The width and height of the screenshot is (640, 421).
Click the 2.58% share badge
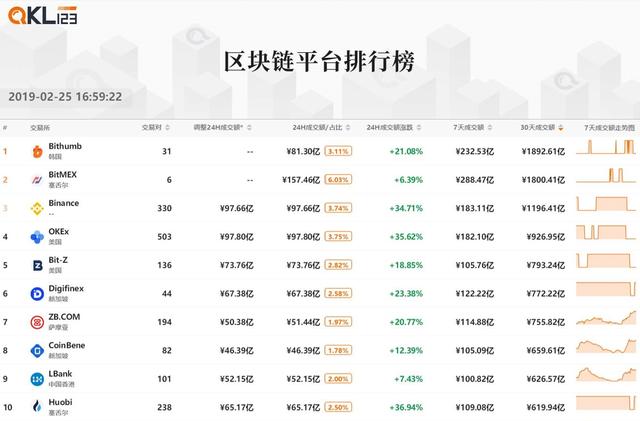pyautogui.click(x=338, y=294)
